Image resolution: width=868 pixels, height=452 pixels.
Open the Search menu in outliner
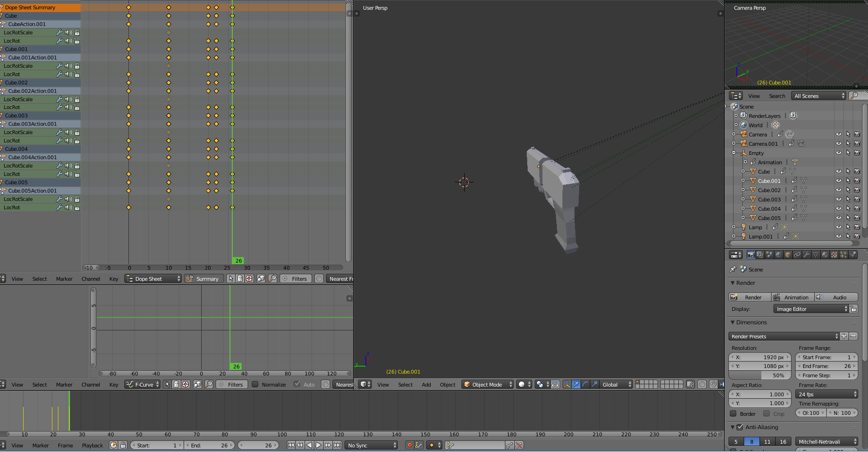click(777, 96)
